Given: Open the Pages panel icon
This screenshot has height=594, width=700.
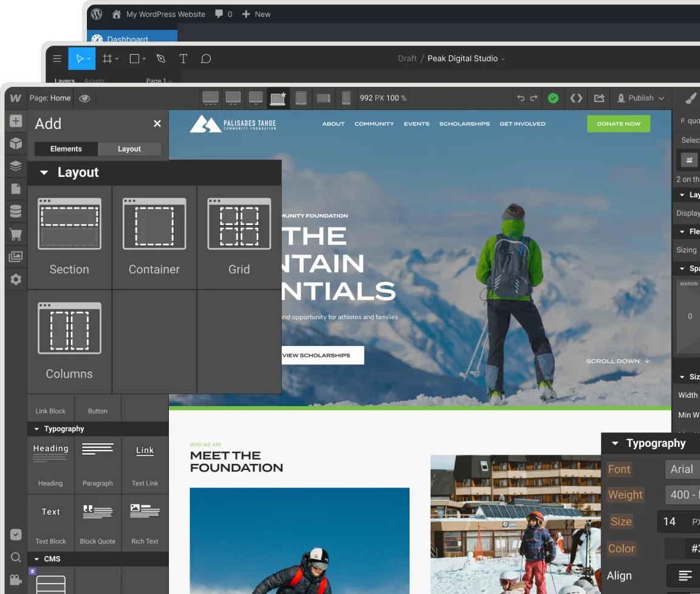Looking at the screenshot, I should pos(16,188).
